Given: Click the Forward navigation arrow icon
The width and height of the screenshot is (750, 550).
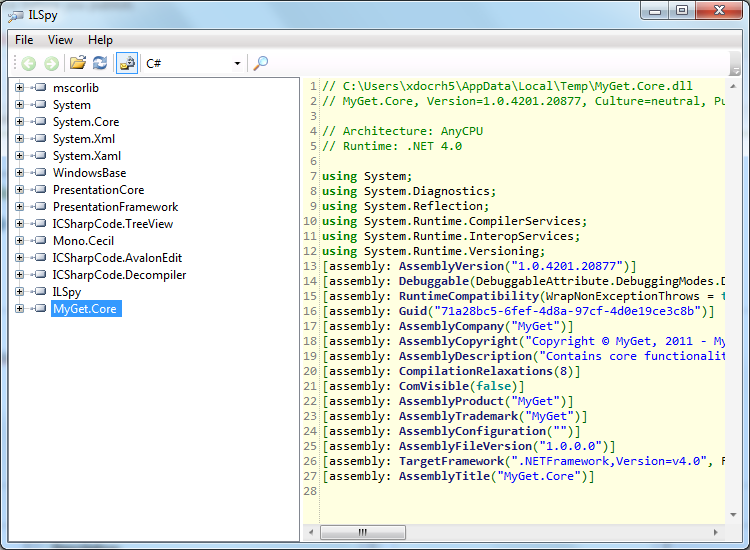Looking at the screenshot, I should 51,63.
